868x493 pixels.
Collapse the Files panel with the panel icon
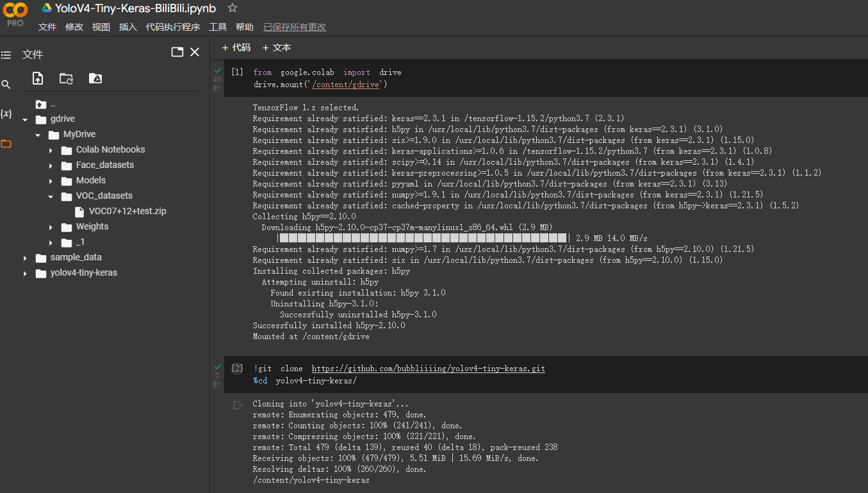(x=177, y=52)
